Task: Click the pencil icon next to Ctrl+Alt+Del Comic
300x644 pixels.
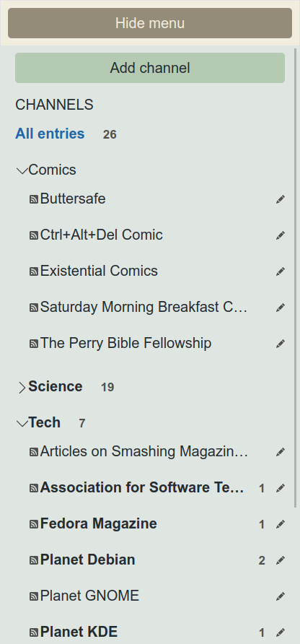Action: pyautogui.click(x=281, y=235)
